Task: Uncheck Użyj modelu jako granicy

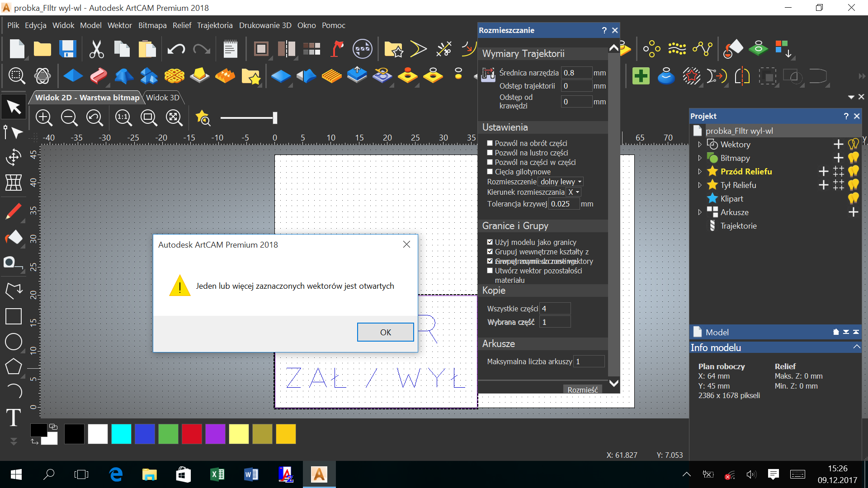Action: [490, 242]
